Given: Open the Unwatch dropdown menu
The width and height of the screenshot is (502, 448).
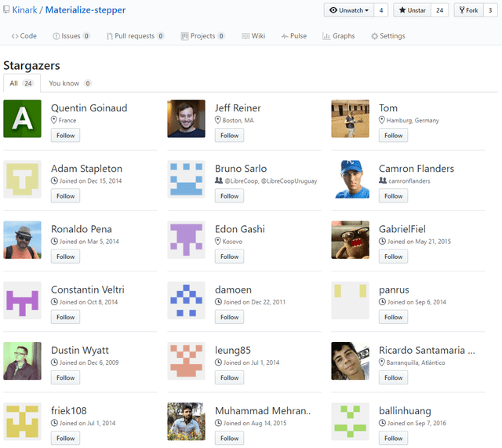Looking at the screenshot, I should click(x=348, y=10).
